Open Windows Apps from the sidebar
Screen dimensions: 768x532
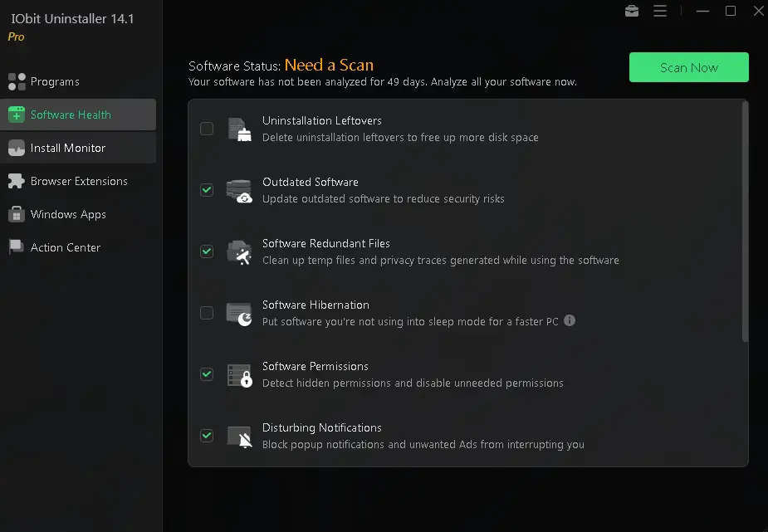pyautogui.click(x=68, y=214)
